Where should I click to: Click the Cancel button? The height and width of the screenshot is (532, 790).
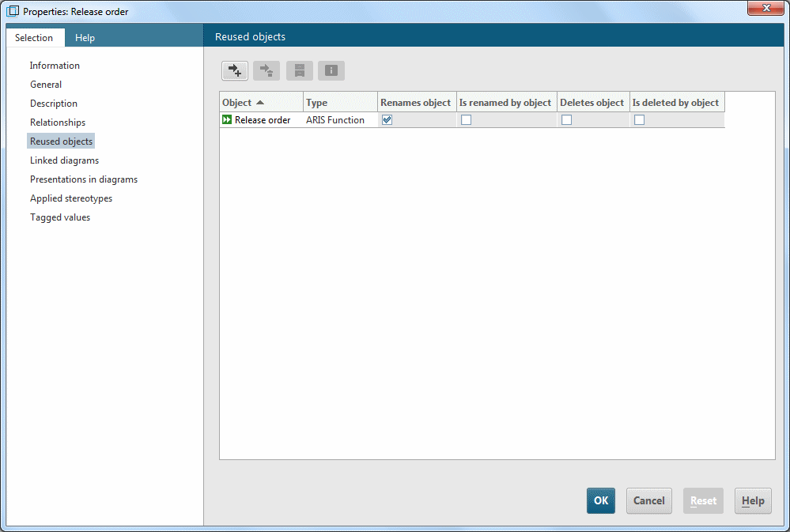(x=649, y=500)
